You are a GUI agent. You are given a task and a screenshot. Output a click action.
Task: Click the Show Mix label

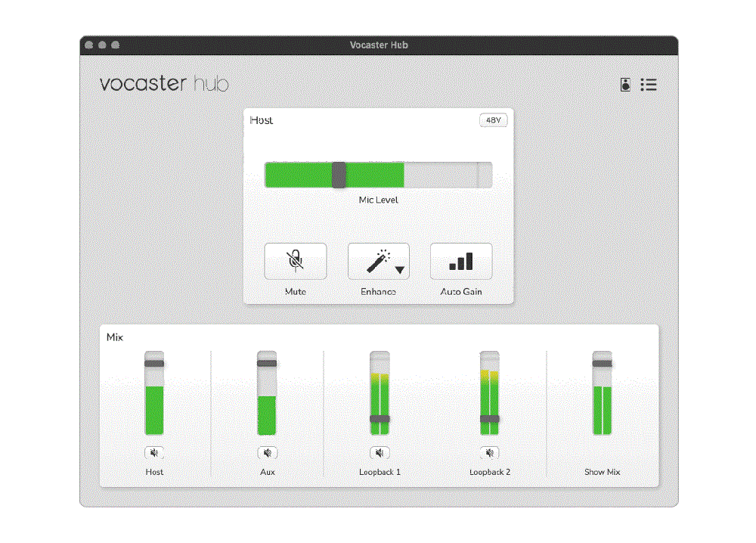coord(603,472)
